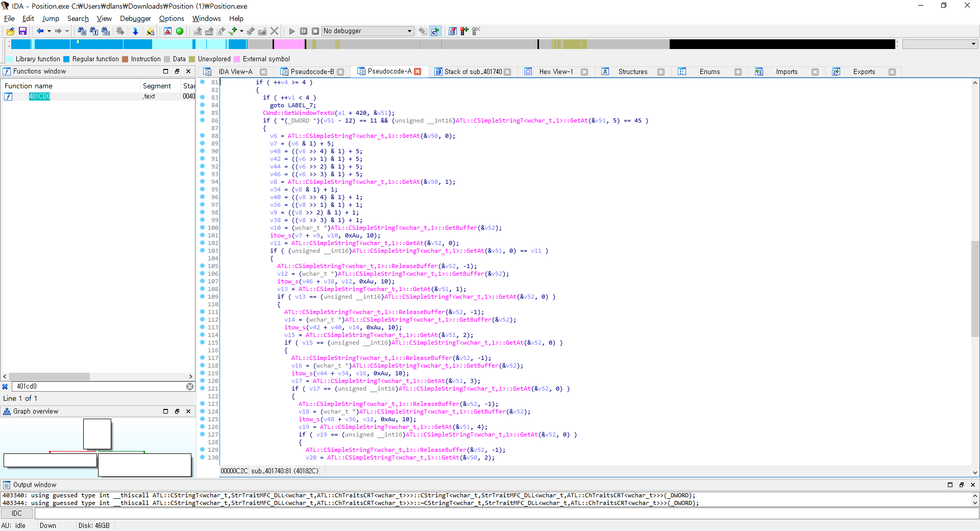The width and height of the screenshot is (980, 531).
Task: Click the pink segment in navigation band
Action: coord(289,44)
